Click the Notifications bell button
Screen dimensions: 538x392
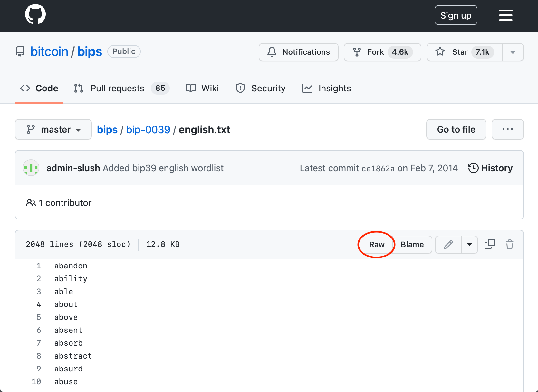(x=299, y=52)
